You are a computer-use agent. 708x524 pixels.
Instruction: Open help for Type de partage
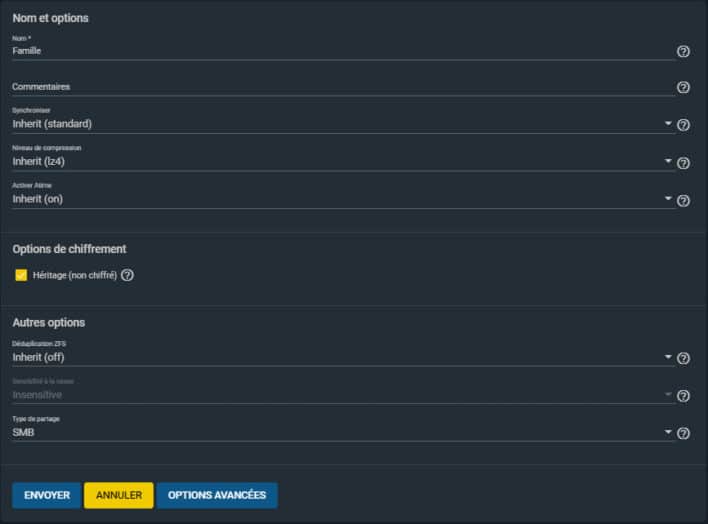pos(683,433)
